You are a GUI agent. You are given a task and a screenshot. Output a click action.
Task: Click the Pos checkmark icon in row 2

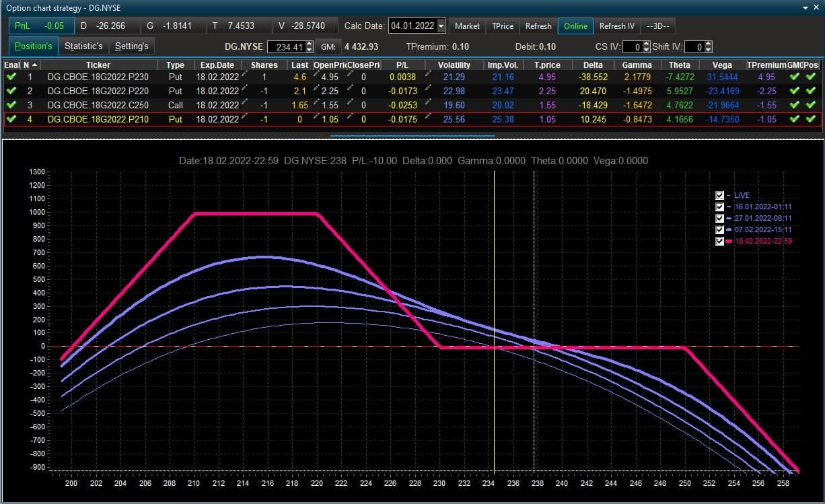coord(812,91)
